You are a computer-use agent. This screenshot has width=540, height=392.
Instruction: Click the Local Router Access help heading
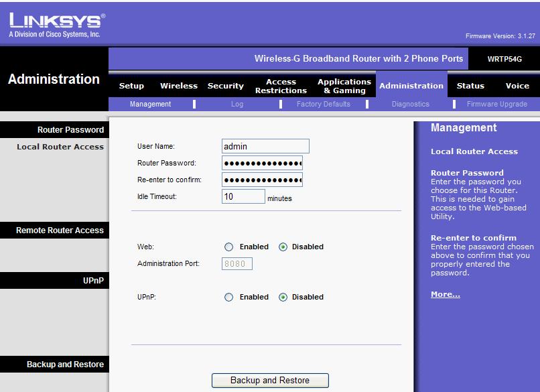pyautogui.click(x=474, y=151)
